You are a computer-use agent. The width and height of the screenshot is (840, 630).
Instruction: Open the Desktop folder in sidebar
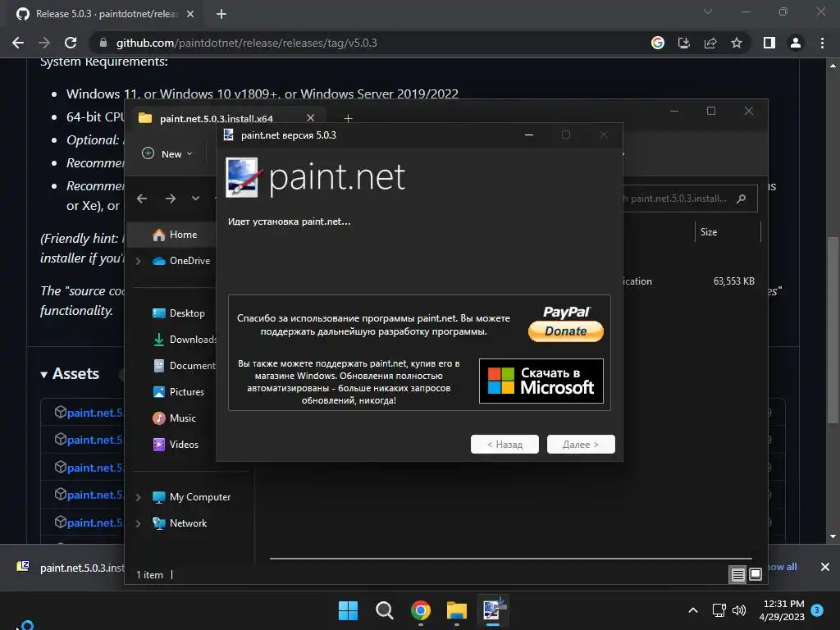pyautogui.click(x=178, y=313)
